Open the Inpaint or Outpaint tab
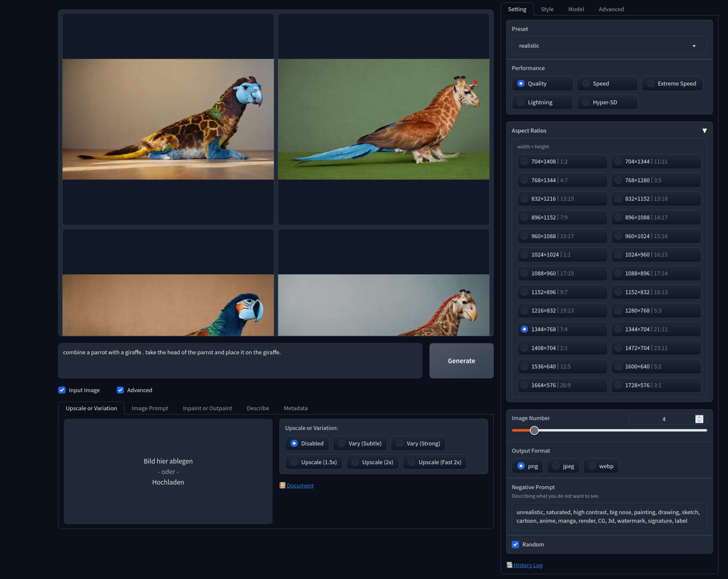 pyautogui.click(x=207, y=408)
